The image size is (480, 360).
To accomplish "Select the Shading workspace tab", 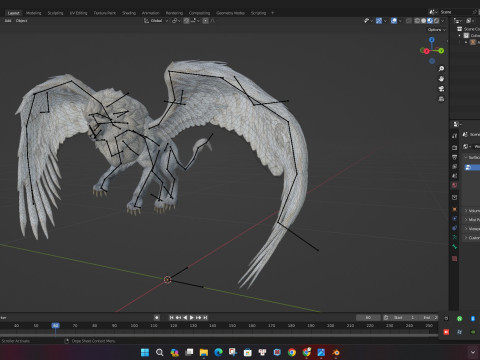I will coord(129,13).
